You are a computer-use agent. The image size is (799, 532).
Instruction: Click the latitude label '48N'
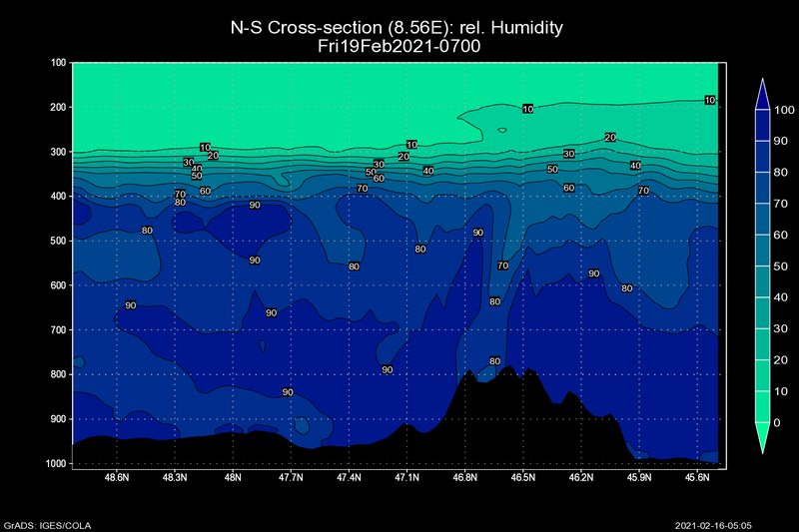click(233, 477)
